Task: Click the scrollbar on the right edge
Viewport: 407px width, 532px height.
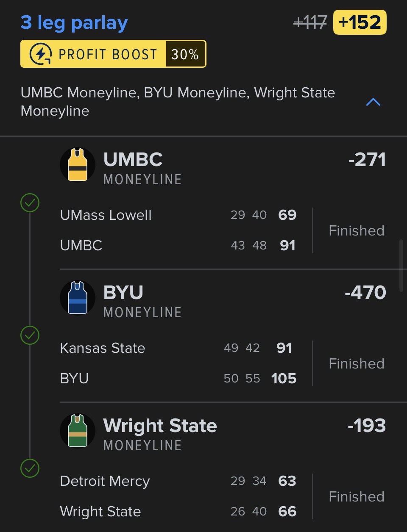Action: pyautogui.click(x=401, y=265)
